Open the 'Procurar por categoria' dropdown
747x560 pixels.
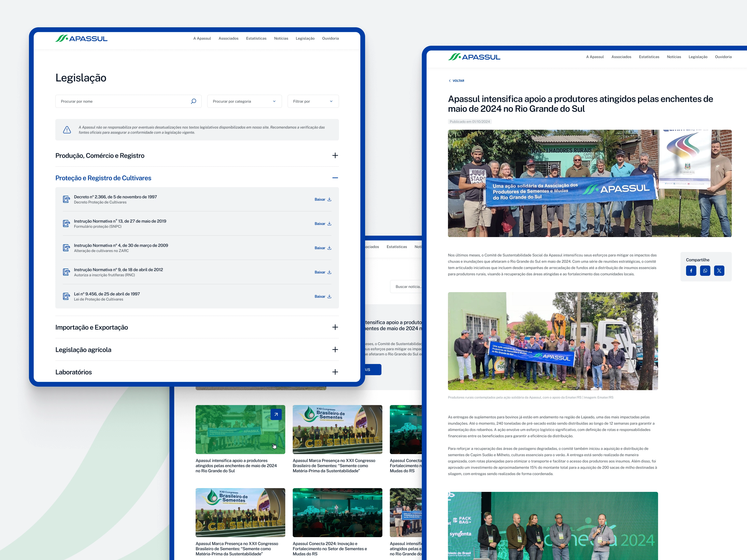click(x=244, y=101)
